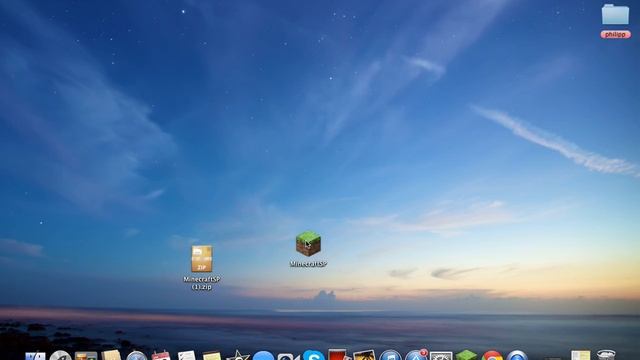The height and width of the screenshot is (360, 640).
Task: Select the MinecraftSP (1).zip archive icon
Action: coord(202,258)
